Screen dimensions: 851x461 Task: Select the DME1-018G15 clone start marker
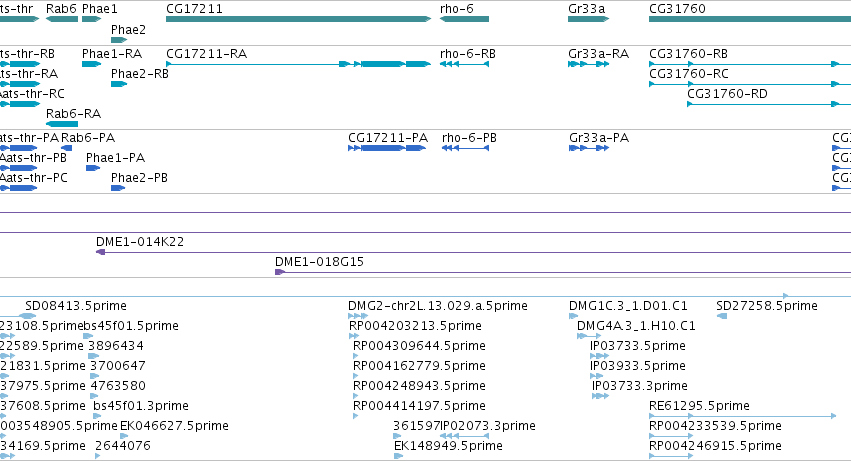pos(280,272)
